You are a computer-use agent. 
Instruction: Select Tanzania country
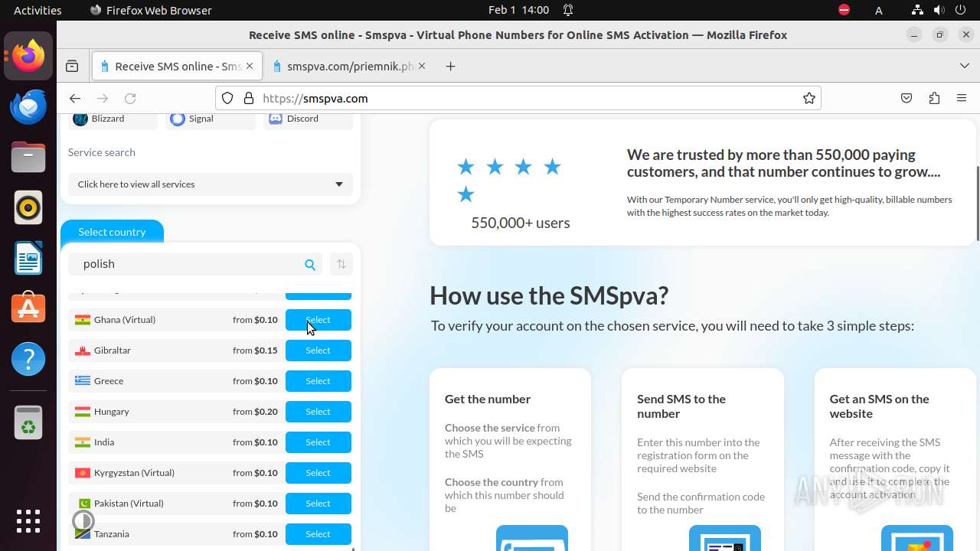click(x=318, y=534)
